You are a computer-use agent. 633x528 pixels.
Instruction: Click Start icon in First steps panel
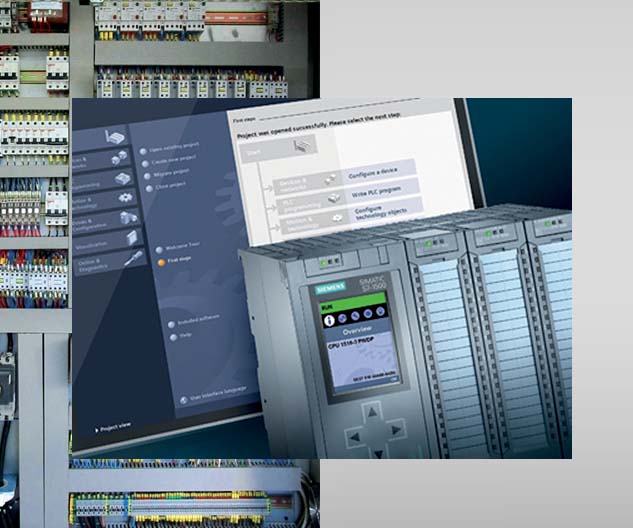point(303,145)
